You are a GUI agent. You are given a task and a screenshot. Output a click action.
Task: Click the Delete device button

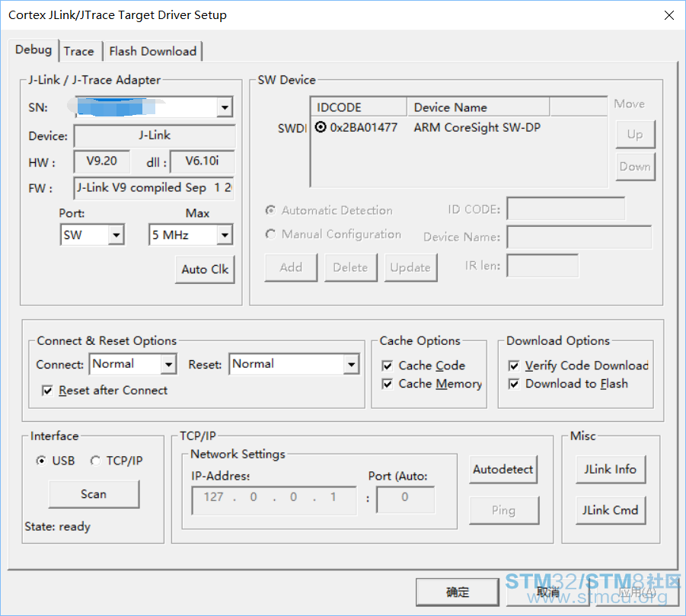[x=351, y=267]
